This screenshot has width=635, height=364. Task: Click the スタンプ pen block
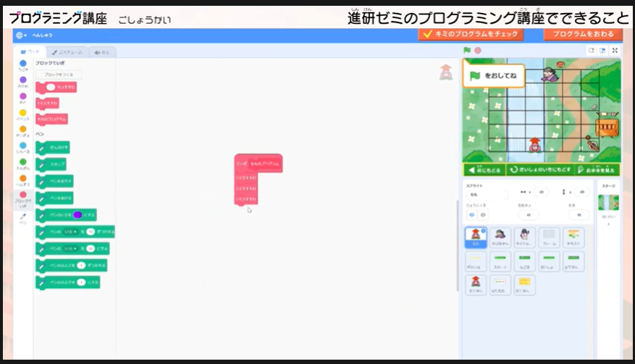click(x=51, y=164)
